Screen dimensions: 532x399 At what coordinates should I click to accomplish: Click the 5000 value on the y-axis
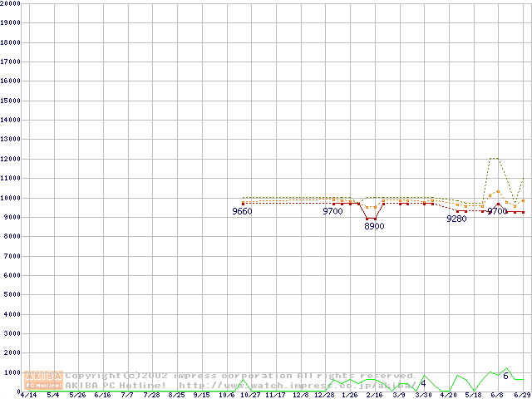click(x=11, y=294)
